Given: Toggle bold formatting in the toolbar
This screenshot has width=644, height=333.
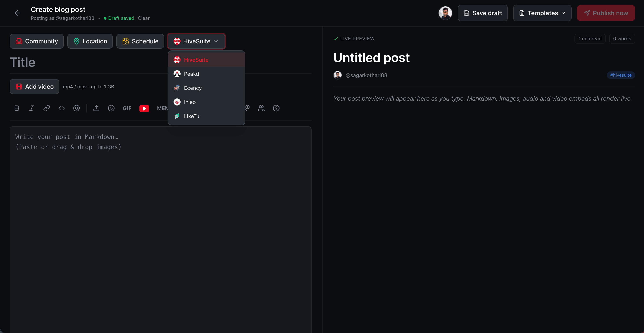Looking at the screenshot, I should 17,108.
